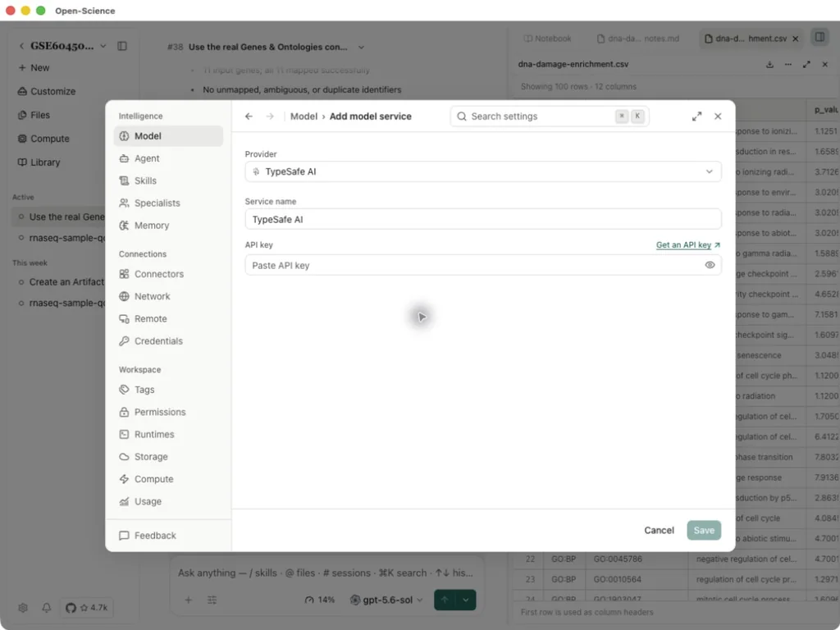The width and height of the screenshot is (840, 630).
Task: Open the Runtimes settings section
Action: click(168, 435)
